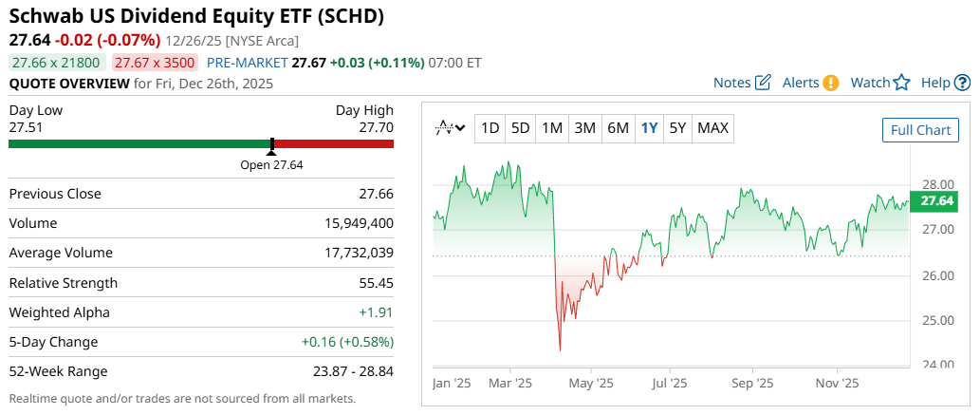Click the Open marker on day range bar
Image resolution: width=980 pixels, height=415 pixels.
pyautogui.click(x=272, y=145)
